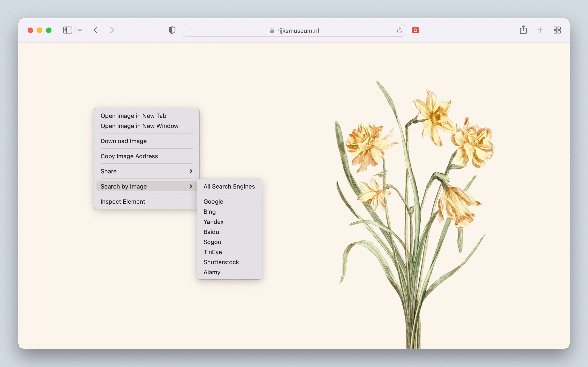The height and width of the screenshot is (367, 588).
Task: Reload the page with the refresh icon
Action: tap(399, 31)
